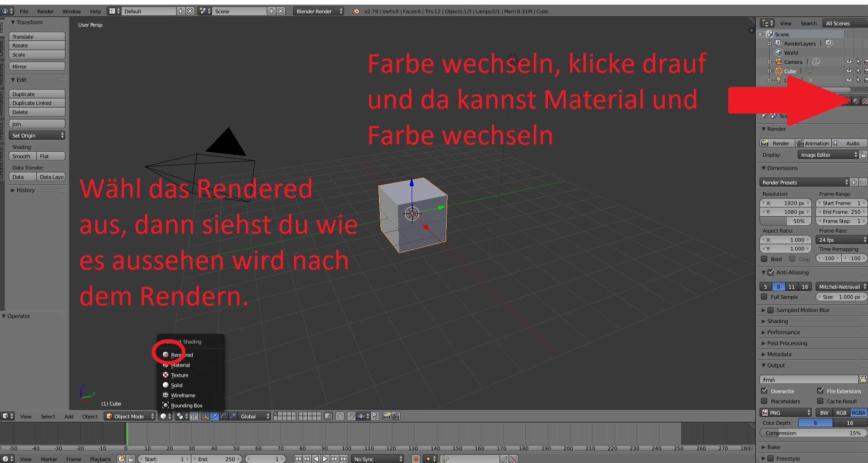Image resolution: width=868 pixels, height=463 pixels.
Task: Toggle the Overwrite checkbox in Output panel
Action: pyautogui.click(x=765, y=391)
